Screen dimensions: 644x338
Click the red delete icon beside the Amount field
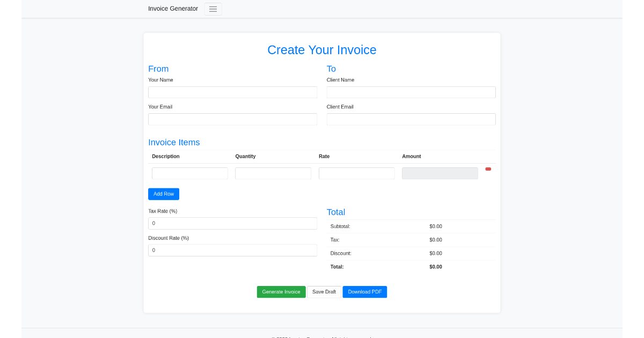click(488, 169)
